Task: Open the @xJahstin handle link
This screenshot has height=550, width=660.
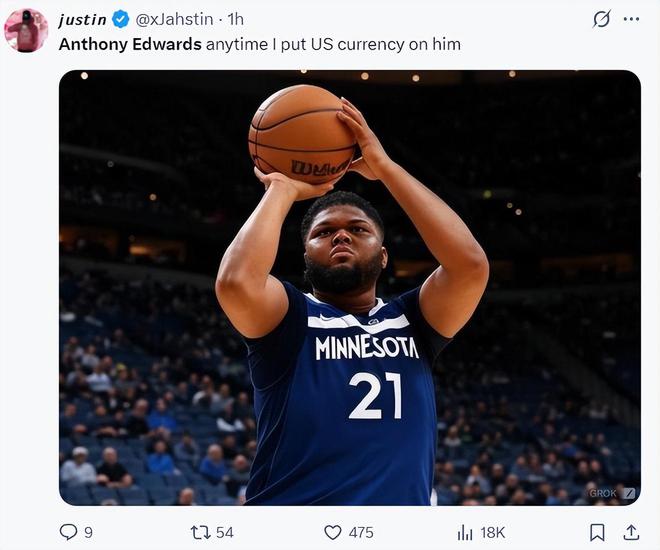Action: coord(174,19)
